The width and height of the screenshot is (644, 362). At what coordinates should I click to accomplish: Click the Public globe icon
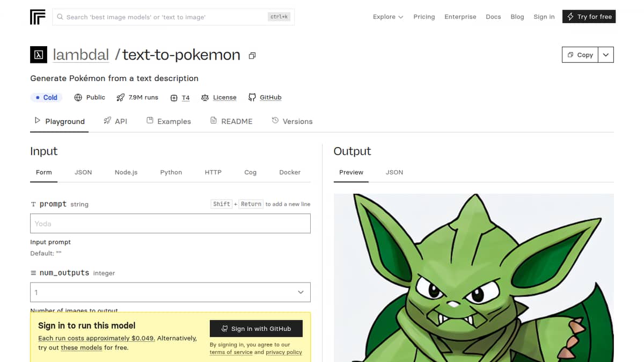pyautogui.click(x=78, y=97)
